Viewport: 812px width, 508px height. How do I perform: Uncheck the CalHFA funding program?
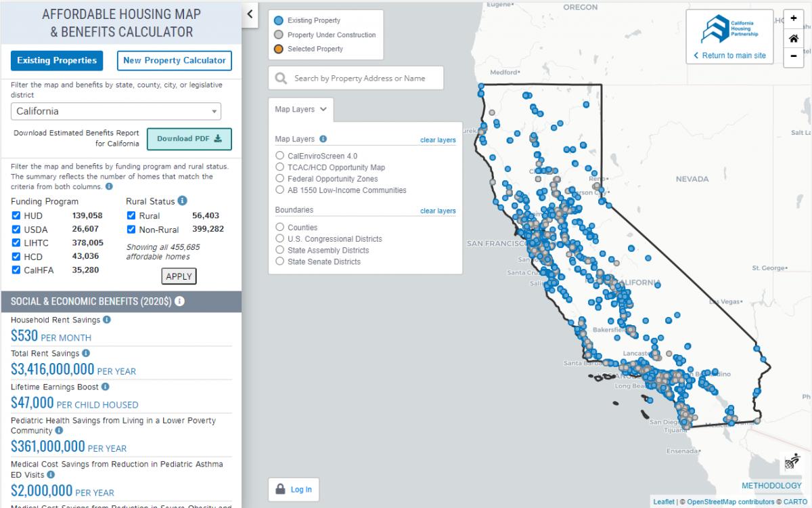tap(16, 270)
